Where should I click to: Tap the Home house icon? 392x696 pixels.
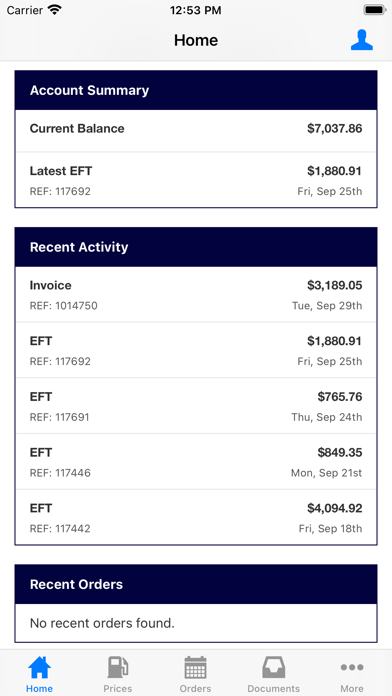click(40, 667)
